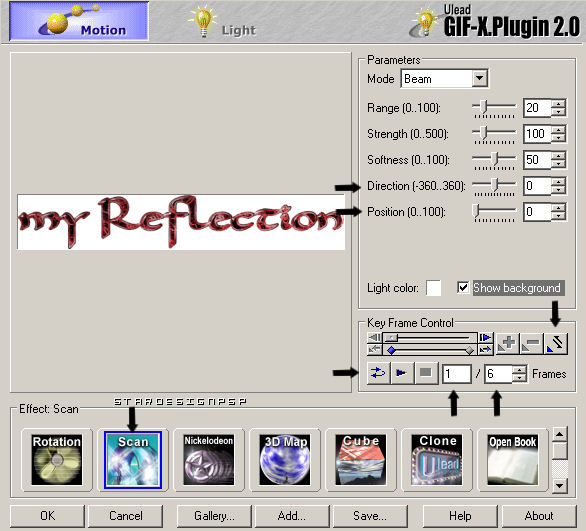Image resolution: width=586 pixels, height=531 pixels.
Task: Select the Rotation effect thumbnail
Action: tap(56, 460)
